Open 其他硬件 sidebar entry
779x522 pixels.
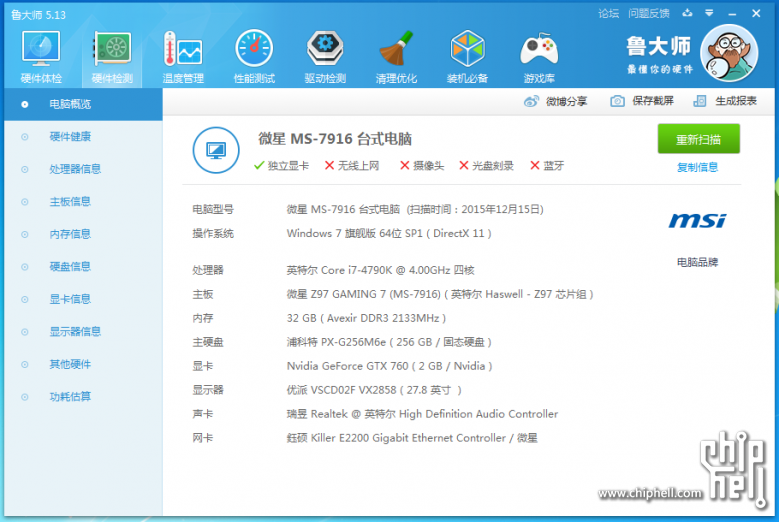click(83, 364)
